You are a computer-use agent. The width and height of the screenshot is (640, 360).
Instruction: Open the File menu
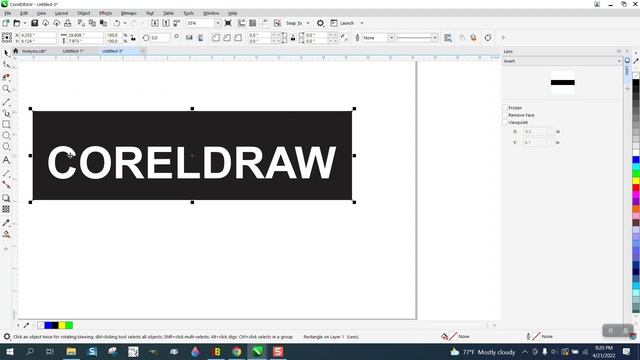point(7,13)
